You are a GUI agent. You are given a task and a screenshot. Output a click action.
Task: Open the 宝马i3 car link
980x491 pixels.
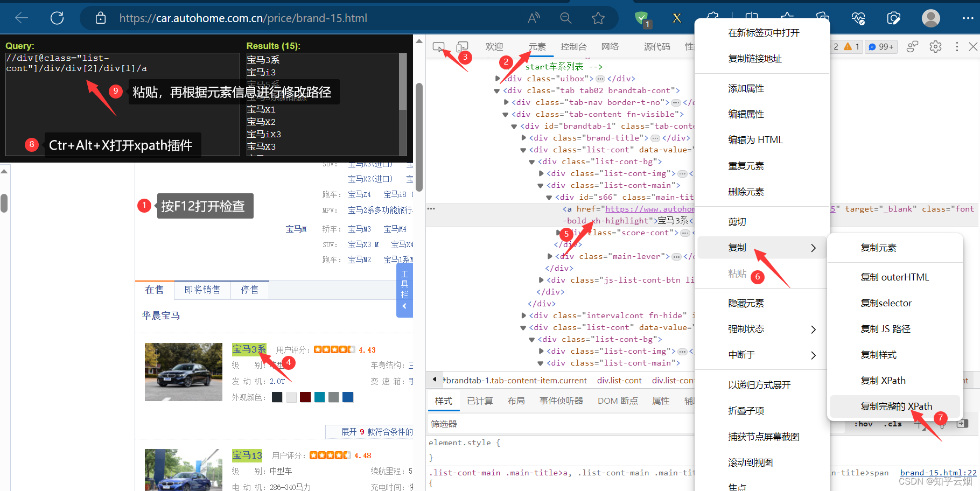tap(247, 455)
